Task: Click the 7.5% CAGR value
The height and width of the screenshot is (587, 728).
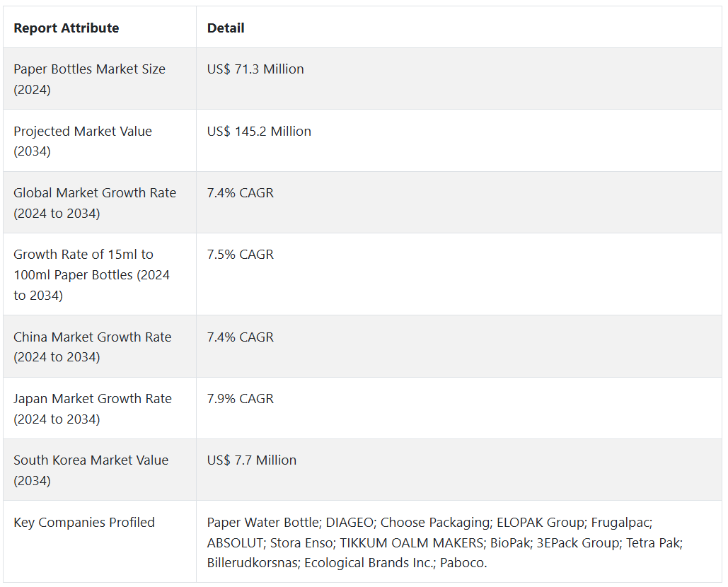Action: point(240,255)
